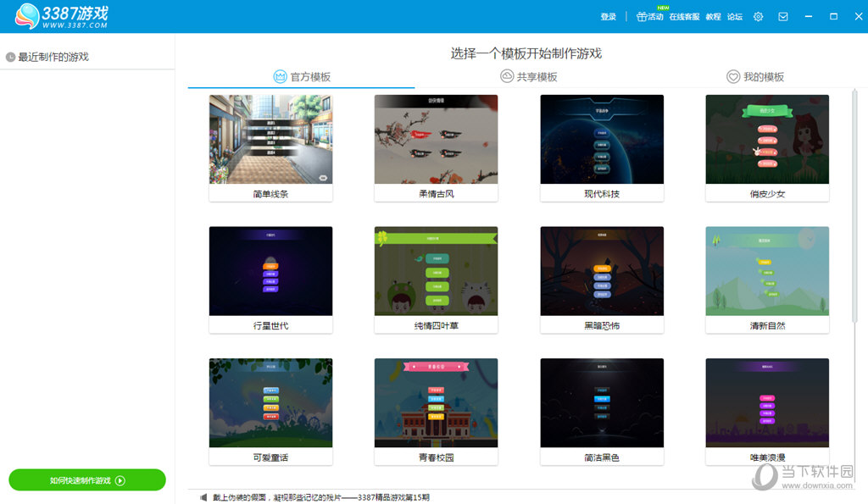Click the 纯情四叶草 caption text
868x504 pixels.
click(x=437, y=326)
